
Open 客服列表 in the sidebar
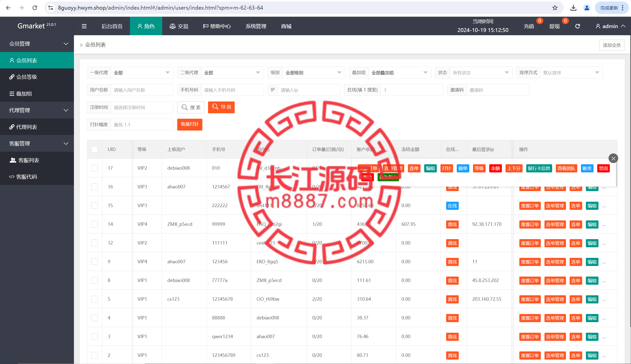(x=37, y=160)
